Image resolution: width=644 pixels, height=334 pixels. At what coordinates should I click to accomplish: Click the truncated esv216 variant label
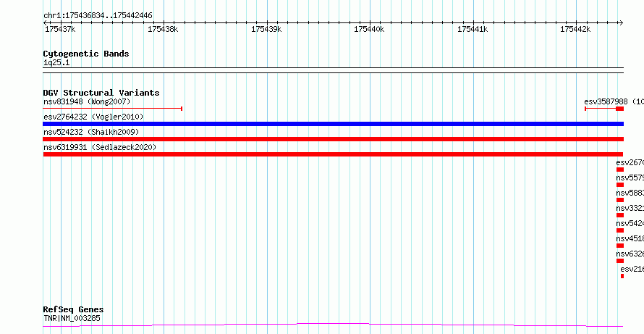(632, 269)
